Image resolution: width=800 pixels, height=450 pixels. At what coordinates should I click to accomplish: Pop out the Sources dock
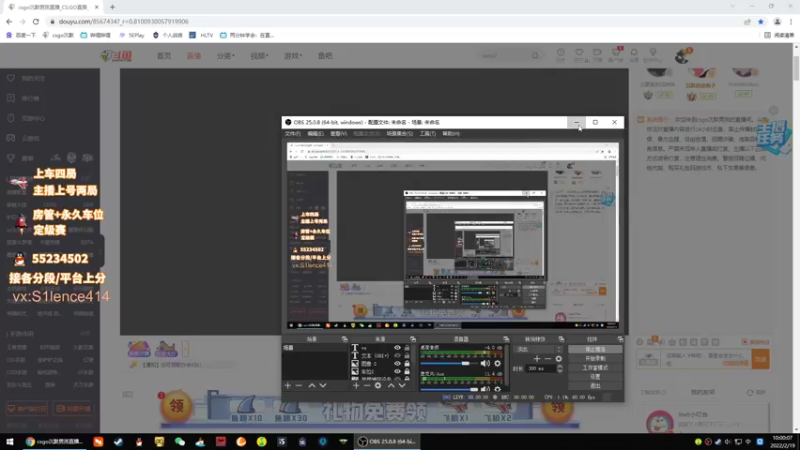[413, 339]
